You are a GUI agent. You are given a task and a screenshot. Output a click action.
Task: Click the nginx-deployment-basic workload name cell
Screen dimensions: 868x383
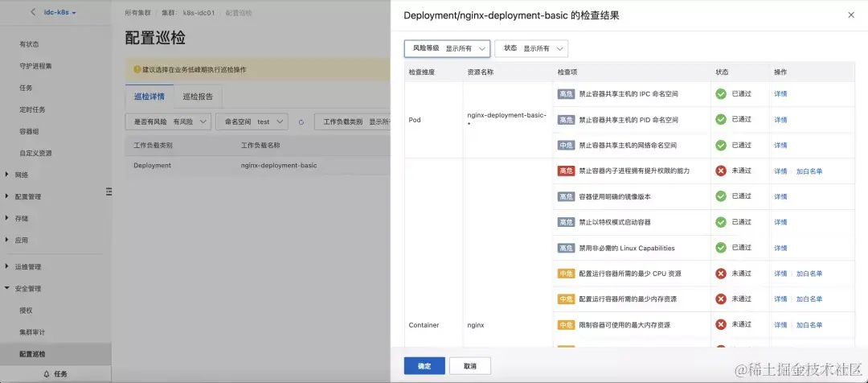click(278, 165)
